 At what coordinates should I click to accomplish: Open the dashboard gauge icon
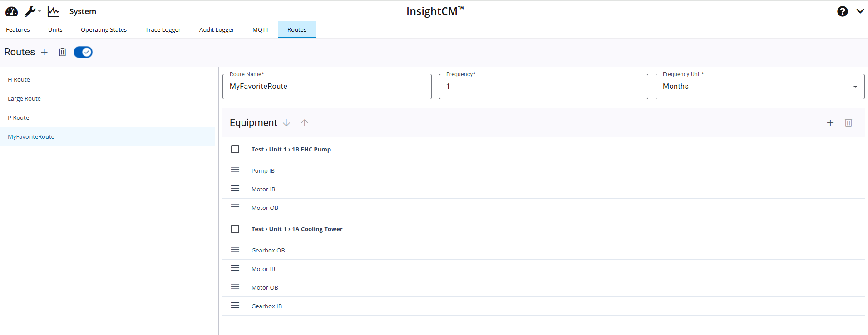pos(11,11)
